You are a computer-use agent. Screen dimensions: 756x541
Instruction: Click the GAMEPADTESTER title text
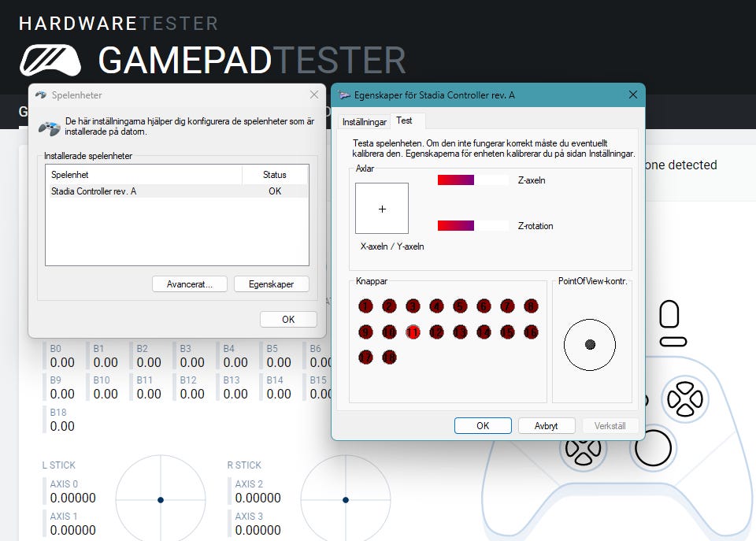252,61
